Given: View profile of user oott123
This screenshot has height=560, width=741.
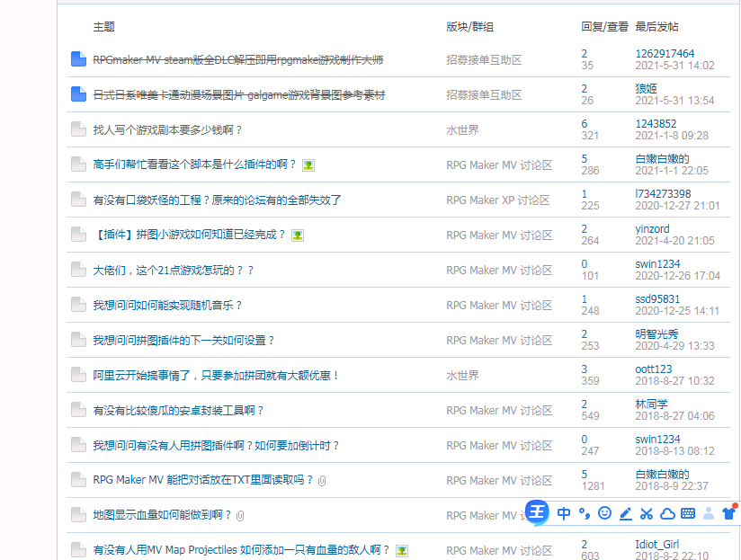Looking at the screenshot, I should [x=654, y=369].
